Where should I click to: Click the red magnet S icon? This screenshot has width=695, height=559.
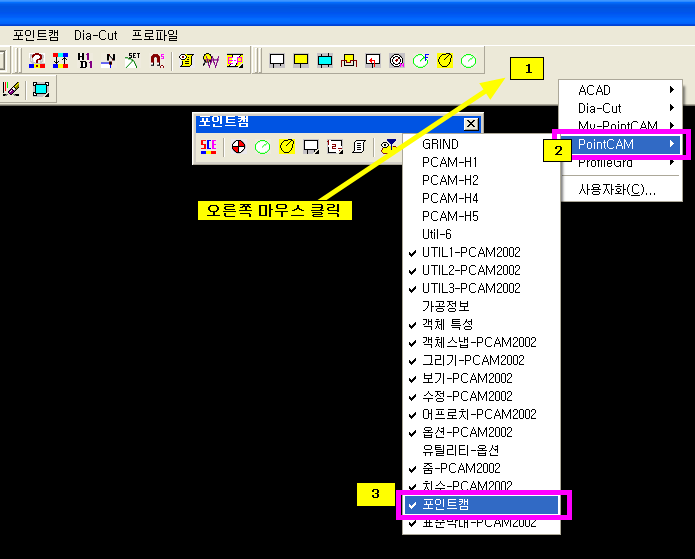[x=156, y=60]
